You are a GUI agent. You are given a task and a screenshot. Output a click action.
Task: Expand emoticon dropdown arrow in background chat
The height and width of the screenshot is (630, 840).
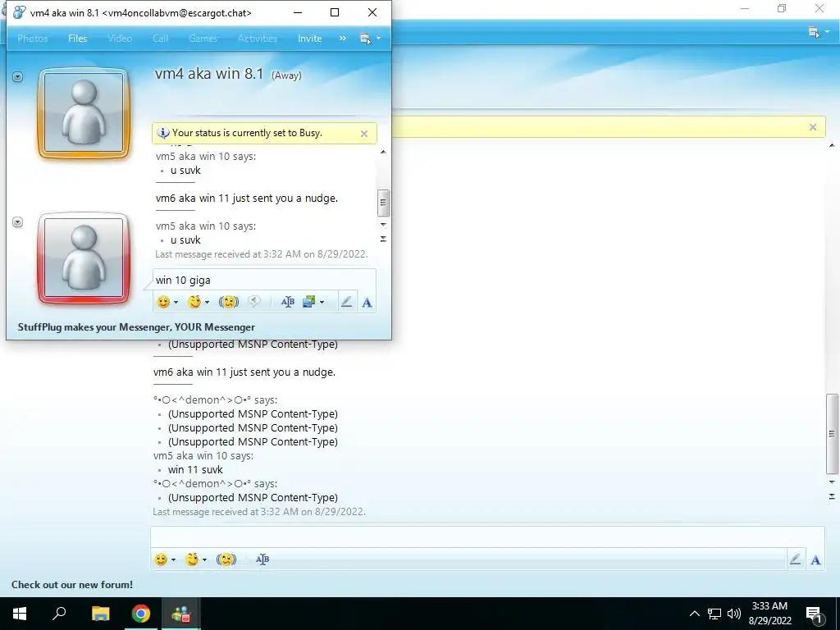coord(173,559)
